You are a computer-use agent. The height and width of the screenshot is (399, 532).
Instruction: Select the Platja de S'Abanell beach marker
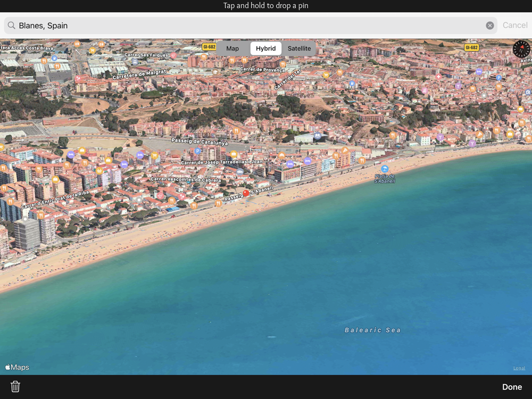(385, 169)
